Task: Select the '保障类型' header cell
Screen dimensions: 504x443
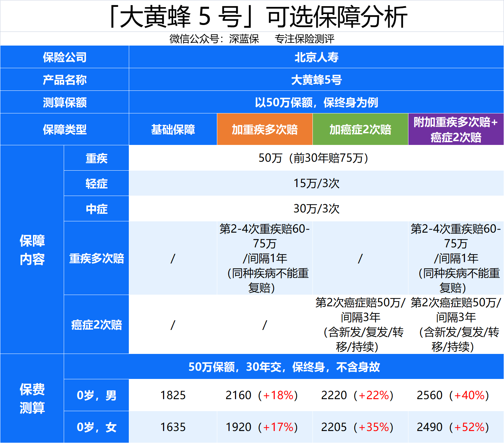Action: pos(64,129)
